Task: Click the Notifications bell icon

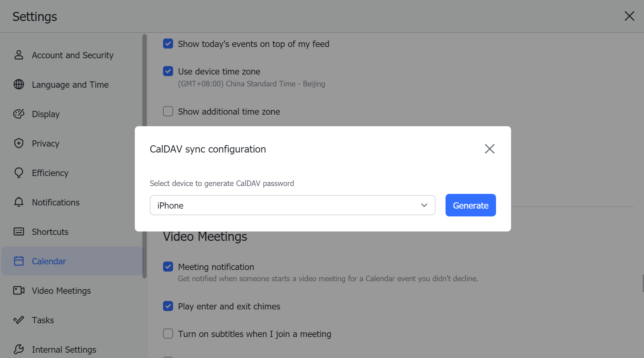Action: pos(19,202)
